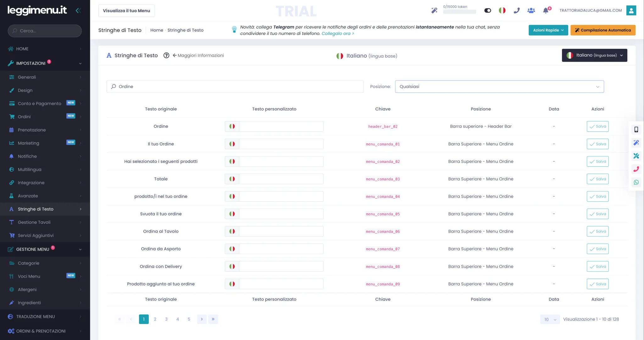644x340 pixels.
Task: Click the magic wand icon in top bar
Action: coord(434,10)
